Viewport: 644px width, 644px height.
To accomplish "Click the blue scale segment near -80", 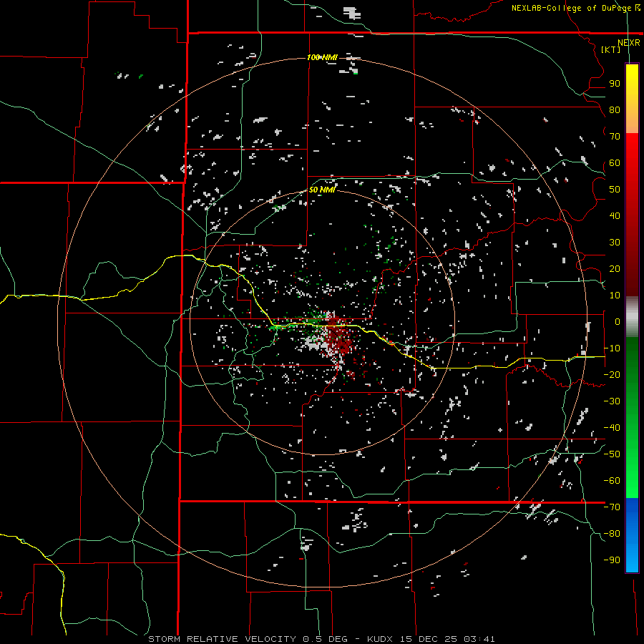I will 632,534.
